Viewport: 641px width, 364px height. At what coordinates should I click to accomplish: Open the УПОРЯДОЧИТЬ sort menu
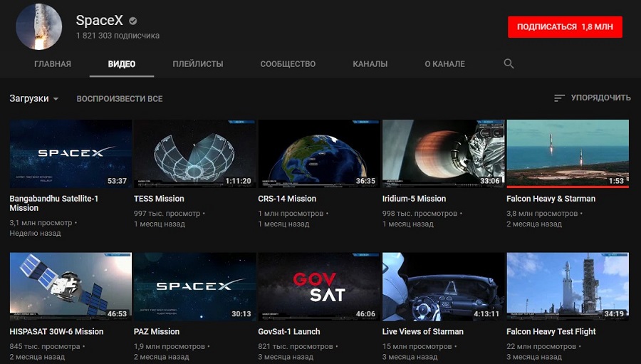point(593,98)
